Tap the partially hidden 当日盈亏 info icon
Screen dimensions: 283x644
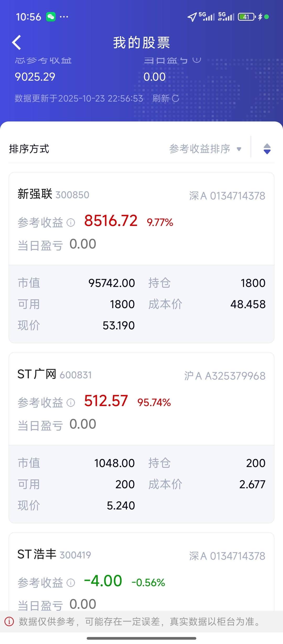[197, 60]
